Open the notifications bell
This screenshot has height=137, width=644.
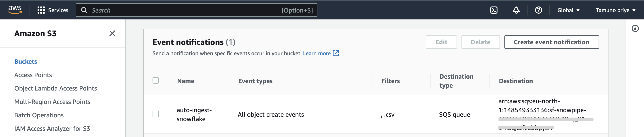tap(516, 10)
